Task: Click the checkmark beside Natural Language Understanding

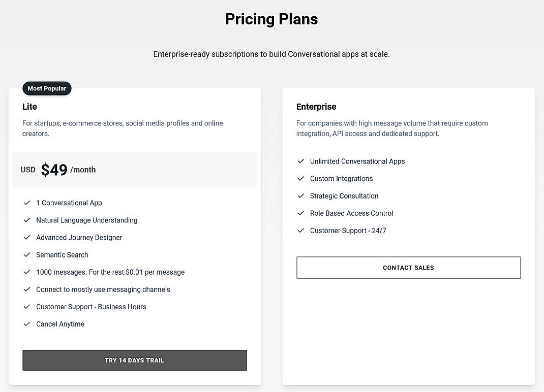Action: pos(27,220)
